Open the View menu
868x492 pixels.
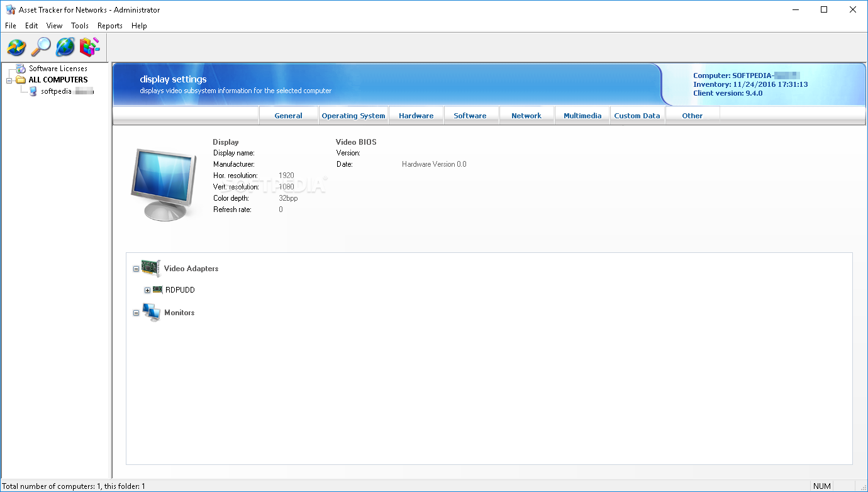pyautogui.click(x=55, y=26)
